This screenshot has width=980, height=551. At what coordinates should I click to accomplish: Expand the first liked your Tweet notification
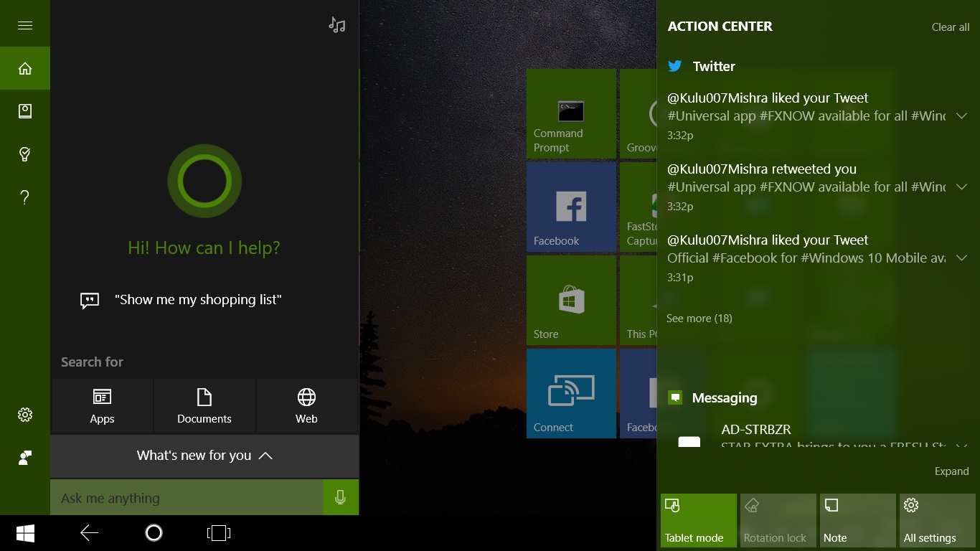click(x=961, y=116)
